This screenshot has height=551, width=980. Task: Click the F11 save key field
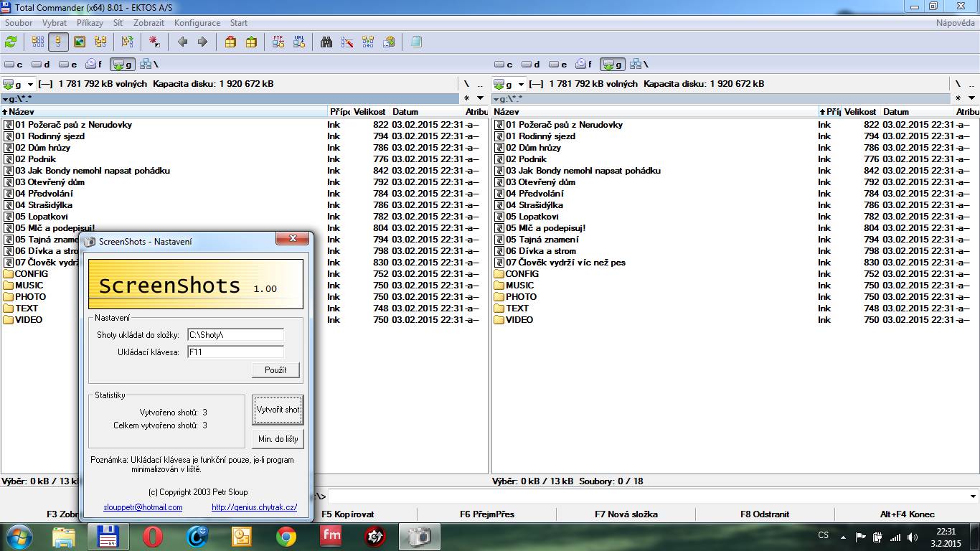(x=235, y=352)
